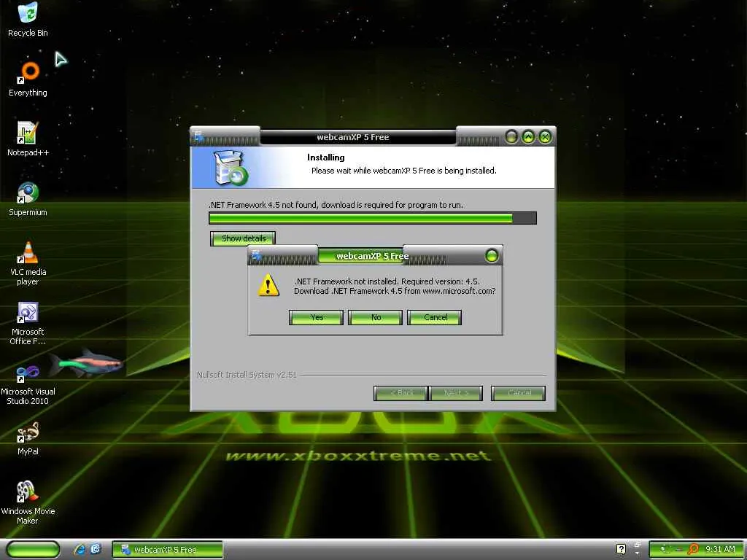Open the Recycle Bin desktop icon
The height and width of the screenshot is (560, 747).
[28, 19]
